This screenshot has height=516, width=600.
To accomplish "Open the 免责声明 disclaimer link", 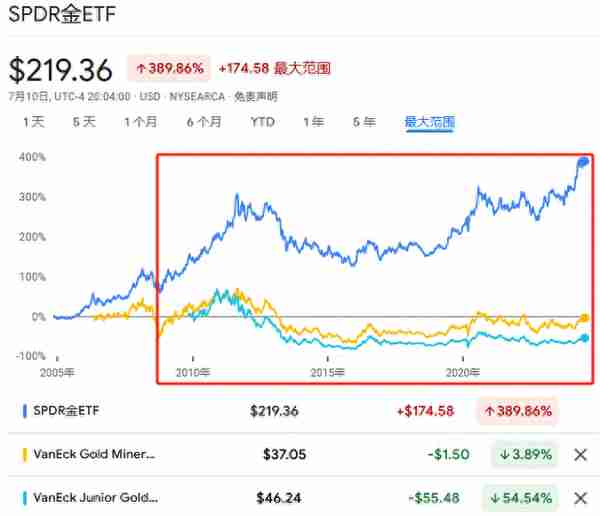I will (256, 96).
